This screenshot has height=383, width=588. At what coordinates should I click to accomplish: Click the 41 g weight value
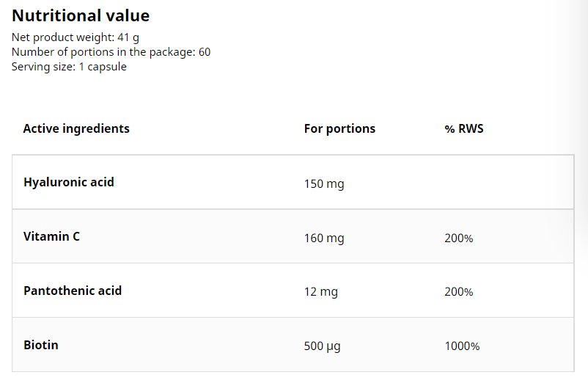tap(128, 37)
